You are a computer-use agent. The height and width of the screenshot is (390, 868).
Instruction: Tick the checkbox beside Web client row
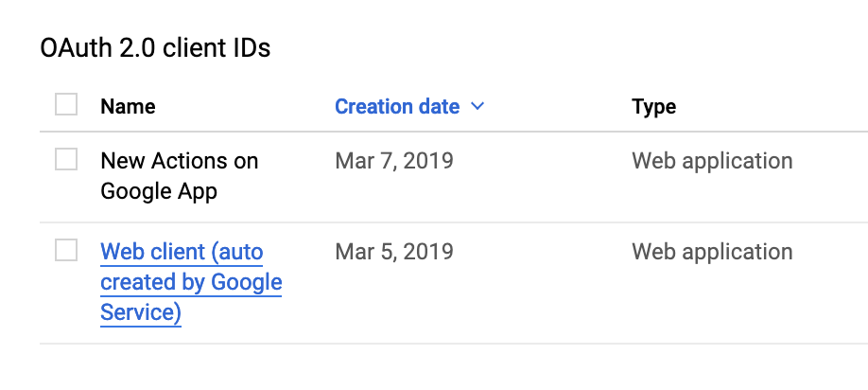[66, 250]
